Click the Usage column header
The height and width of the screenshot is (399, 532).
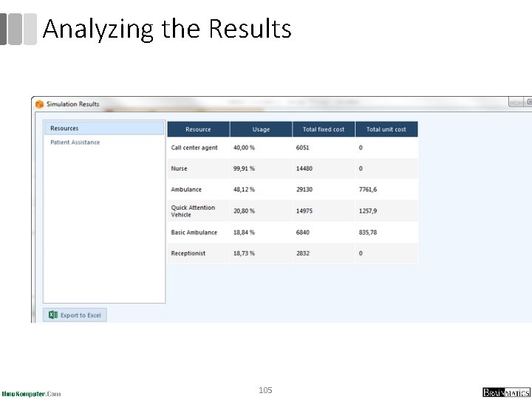[261, 129]
